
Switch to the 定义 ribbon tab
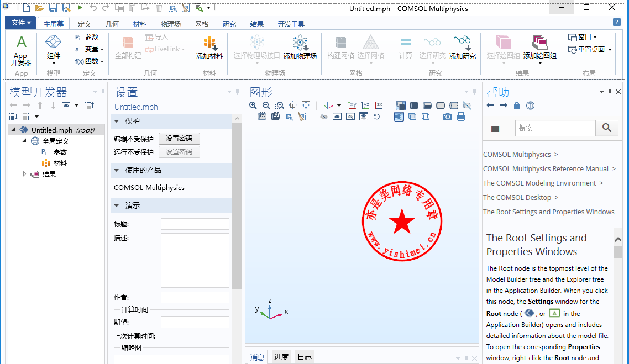click(x=84, y=24)
